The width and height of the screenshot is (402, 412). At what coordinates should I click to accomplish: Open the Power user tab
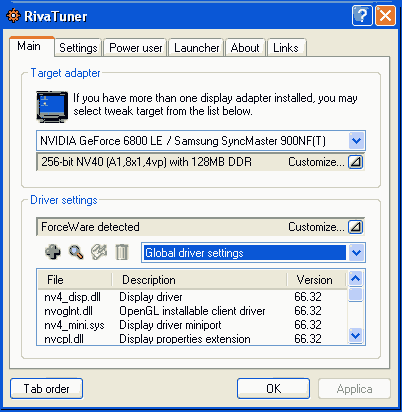pyautogui.click(x=135, y=48)
